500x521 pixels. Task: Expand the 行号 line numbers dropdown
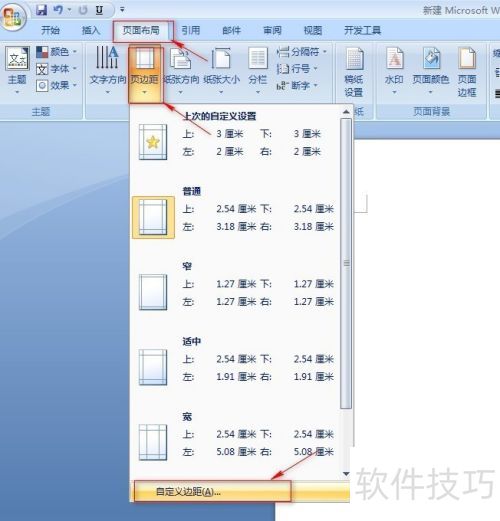click(x=297, y=69)
